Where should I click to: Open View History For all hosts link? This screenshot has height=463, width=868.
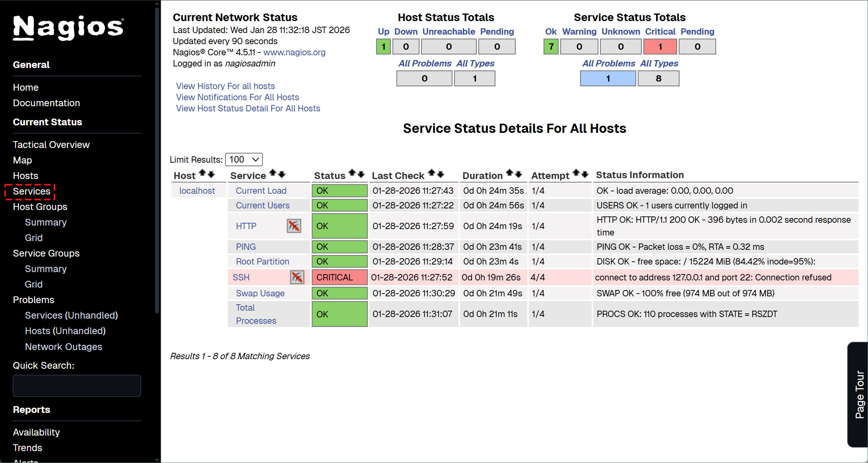(x=225, y=86)
